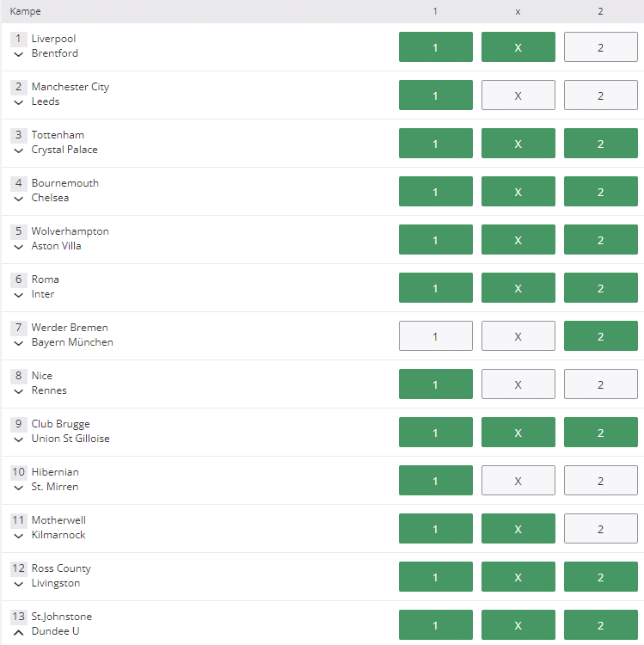The width and height of the screenshot is (644, 645).
Task: Expand the Manchester City vs Leeds row
Action: 19,102
